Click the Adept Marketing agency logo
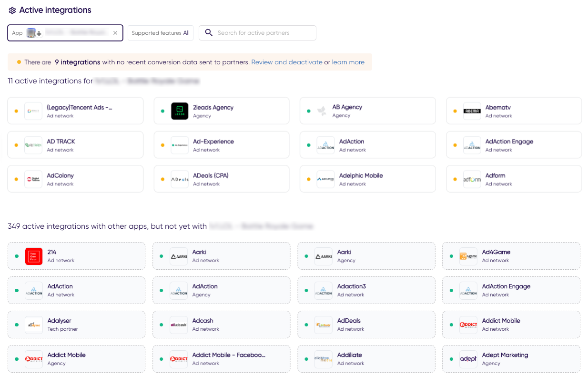 [468, 358]
